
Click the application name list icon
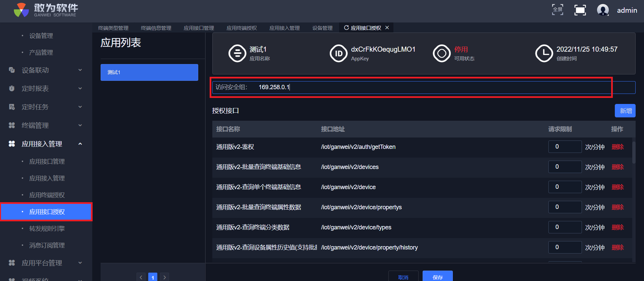click(237, 54)
